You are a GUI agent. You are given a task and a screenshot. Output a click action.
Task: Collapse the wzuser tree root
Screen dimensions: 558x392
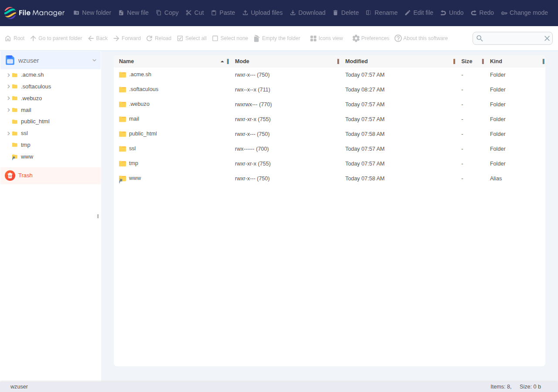tap(94, 61)
